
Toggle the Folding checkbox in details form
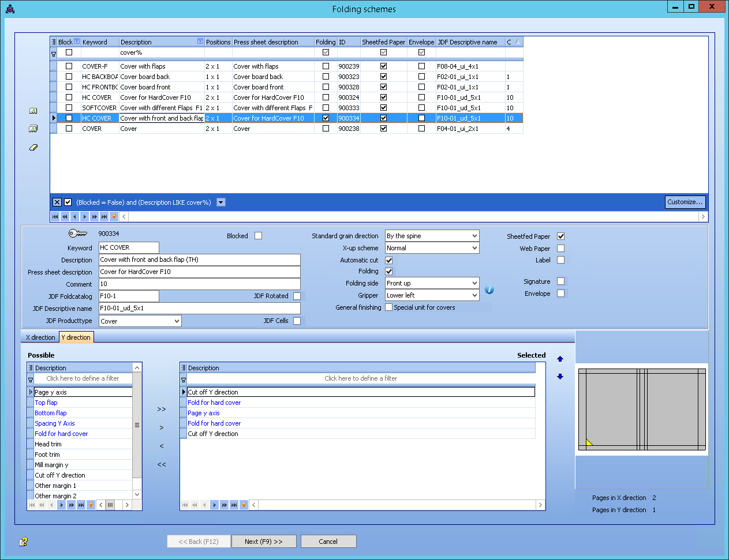click(x=389, y=271)
